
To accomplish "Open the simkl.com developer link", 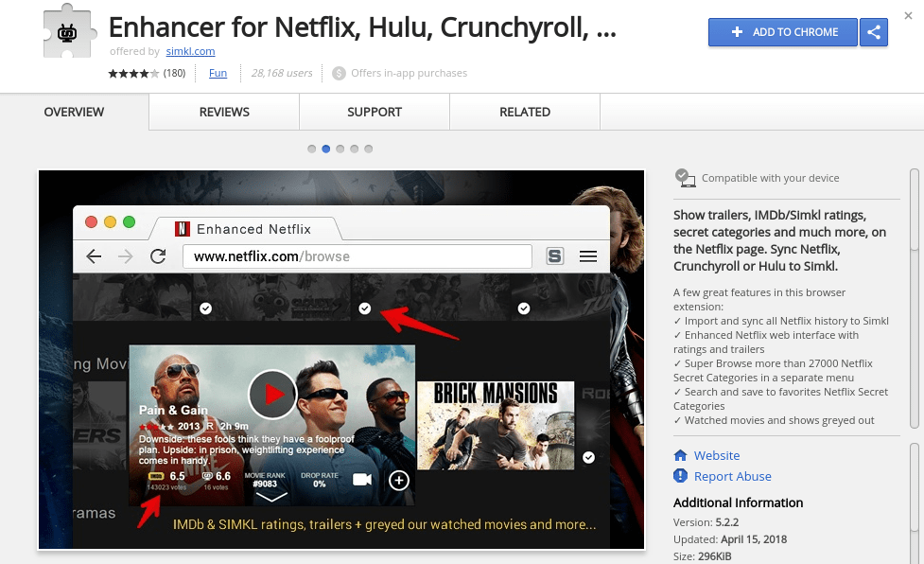I will [x=189, y=51].
